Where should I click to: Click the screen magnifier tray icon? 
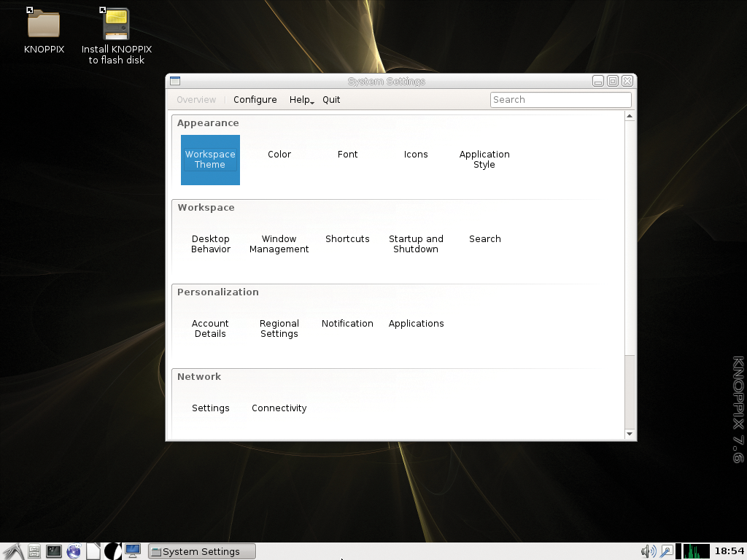click(x=666, y=551)
